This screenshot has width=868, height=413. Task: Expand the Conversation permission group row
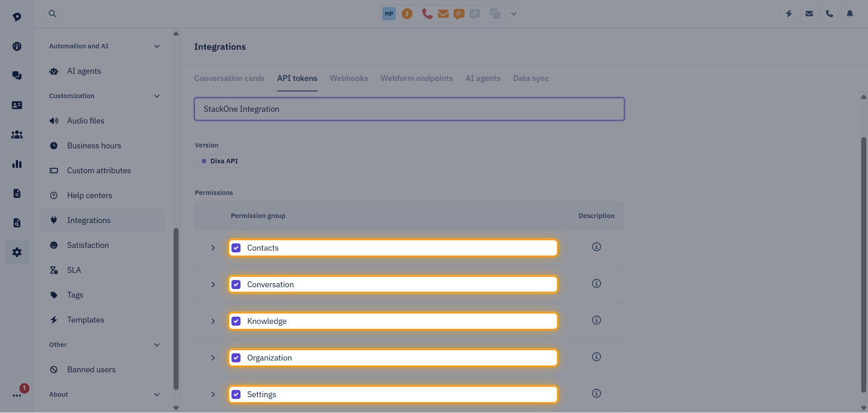(x=213, y=285)
